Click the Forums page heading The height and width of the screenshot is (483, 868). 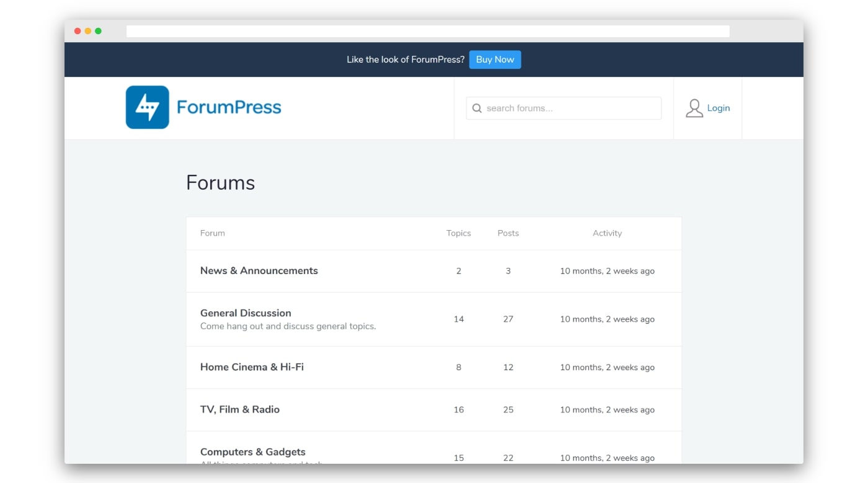221,183
